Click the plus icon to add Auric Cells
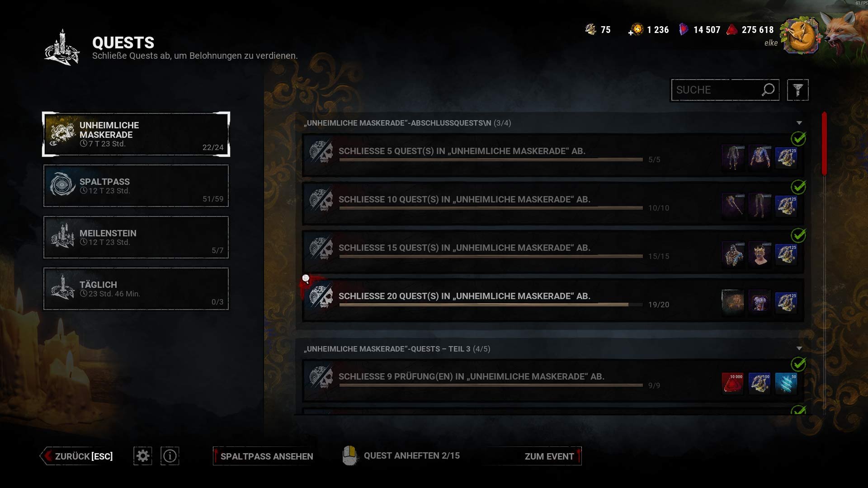The width and height of the screenshot is (868, 488). tap(630, 33)
